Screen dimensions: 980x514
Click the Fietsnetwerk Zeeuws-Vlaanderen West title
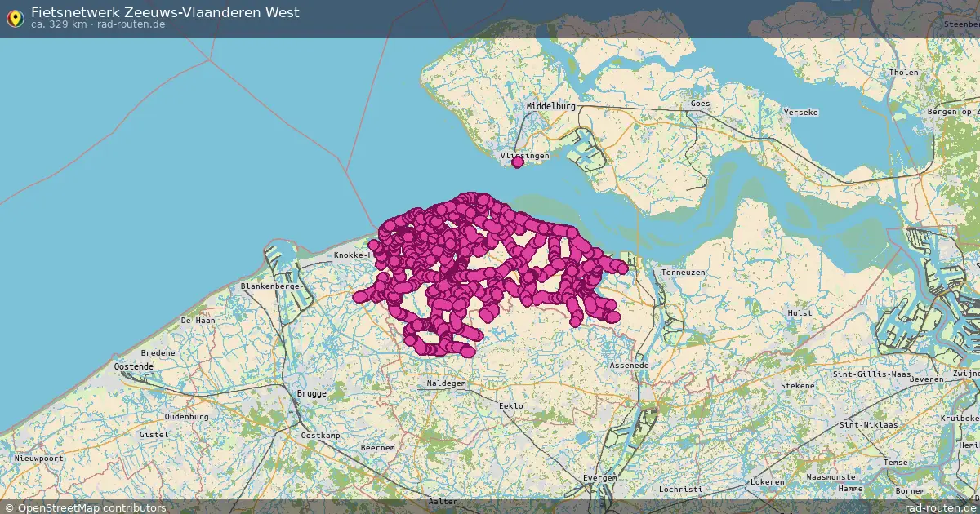coord(165,12)
